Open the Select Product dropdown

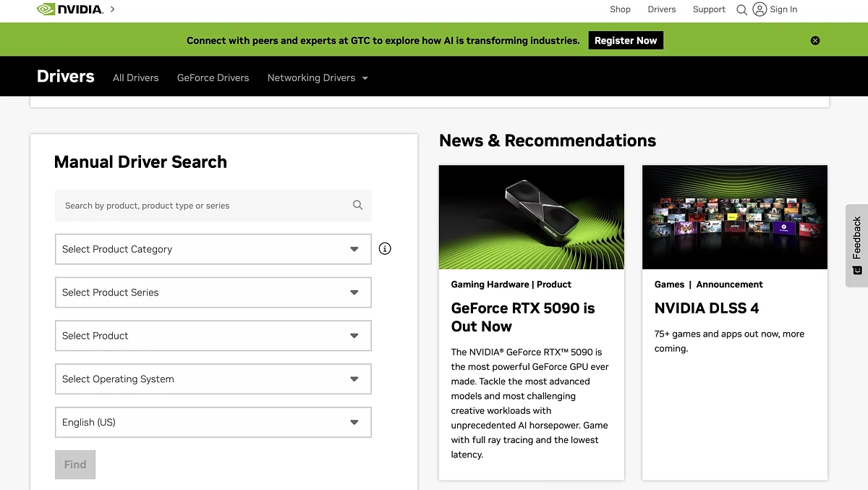[x=213, y=336]
